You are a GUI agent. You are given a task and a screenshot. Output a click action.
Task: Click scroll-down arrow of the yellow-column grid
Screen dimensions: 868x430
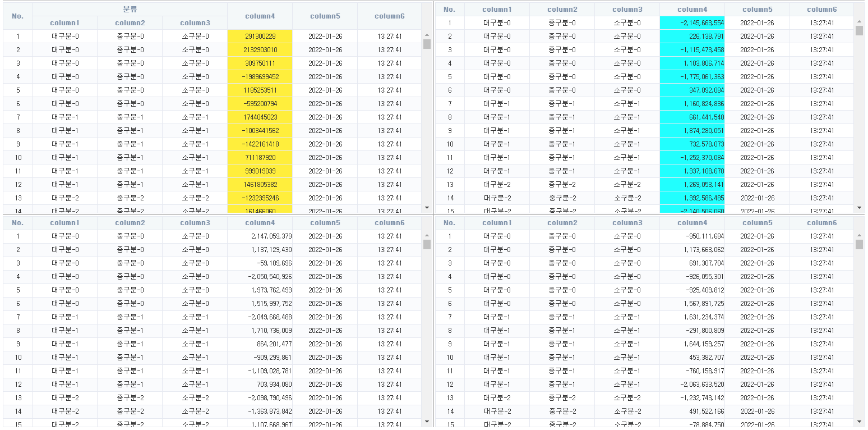click(427, 208)
